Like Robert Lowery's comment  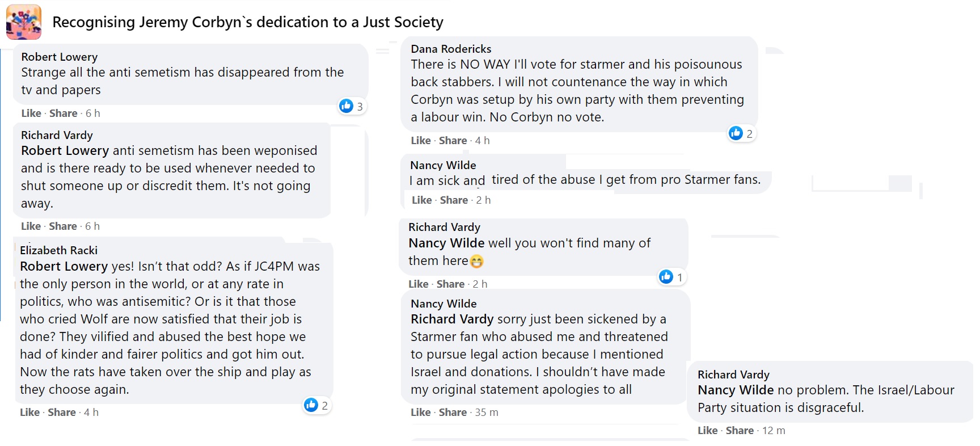(x=31, y=113)
